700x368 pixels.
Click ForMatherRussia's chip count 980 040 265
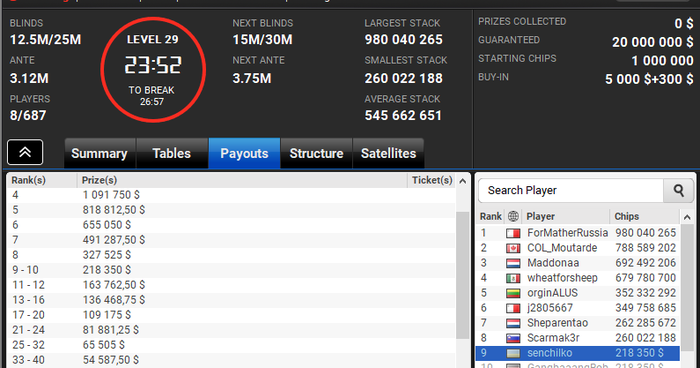pos(646,233)
